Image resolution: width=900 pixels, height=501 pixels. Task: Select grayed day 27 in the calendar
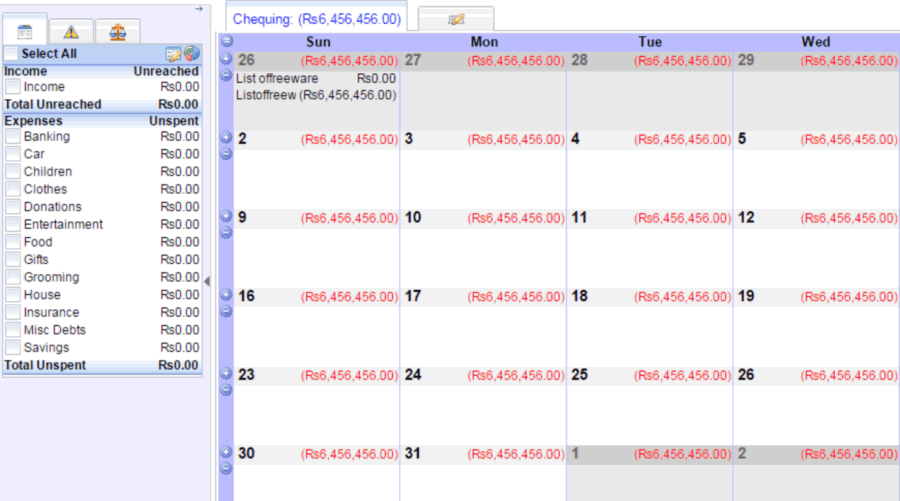(413, 60)
